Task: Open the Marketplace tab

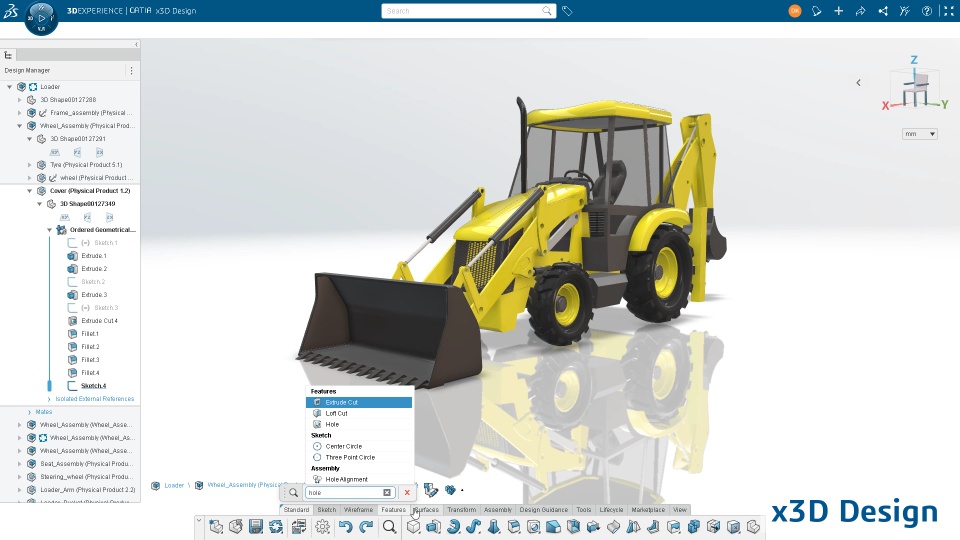Action: [x=648, y=509]
